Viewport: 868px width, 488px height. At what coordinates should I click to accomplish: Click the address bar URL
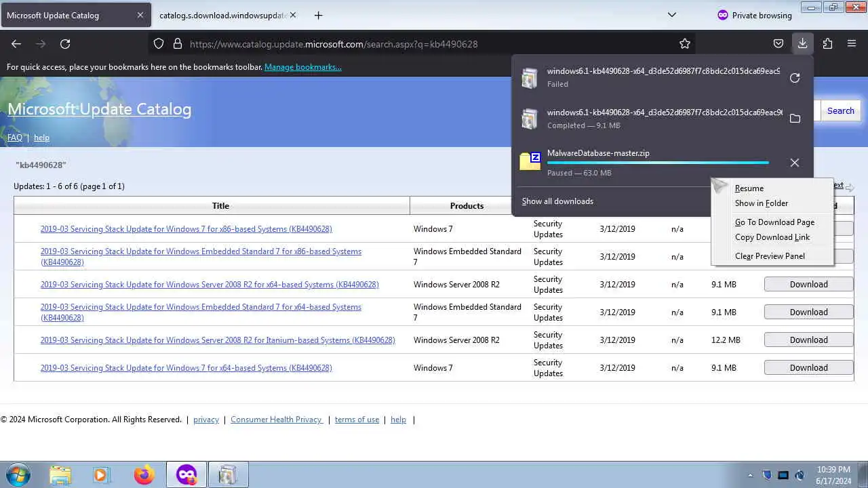coord(334,43)
